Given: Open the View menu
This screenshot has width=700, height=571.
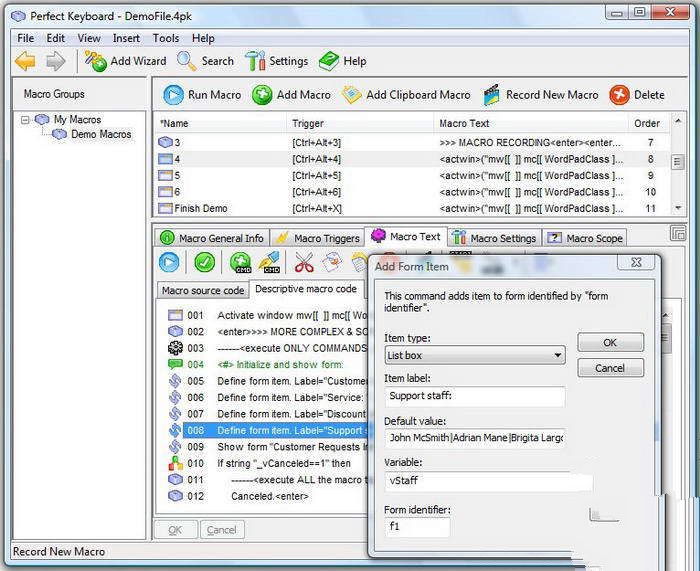Looking at the screenshot, I should tap(89, 38).
